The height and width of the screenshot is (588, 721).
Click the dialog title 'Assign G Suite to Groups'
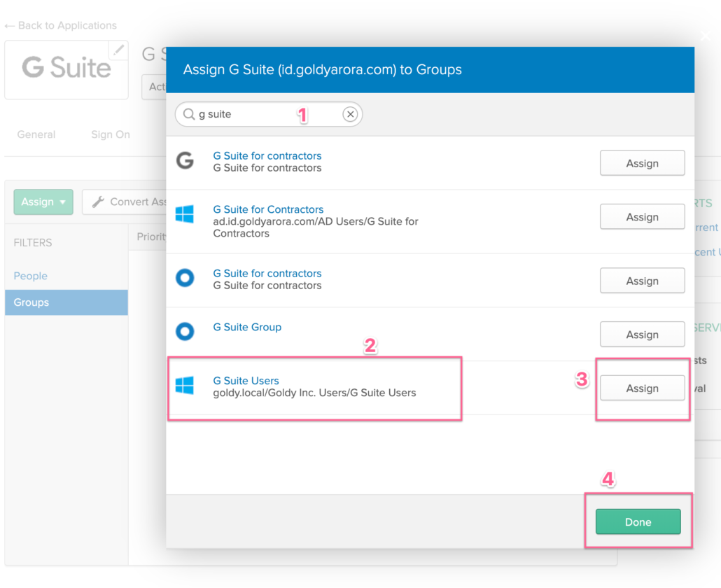pos(322,69)
